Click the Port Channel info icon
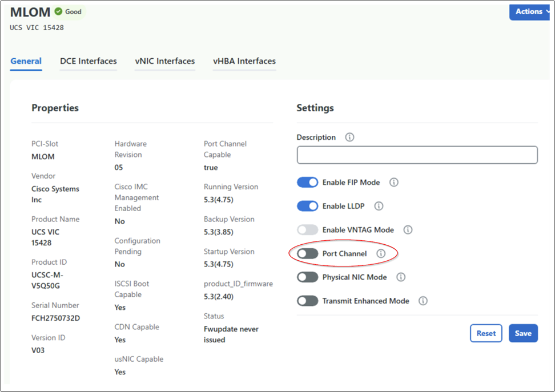This screenshot has width=555, height=392. coord(381,253)
